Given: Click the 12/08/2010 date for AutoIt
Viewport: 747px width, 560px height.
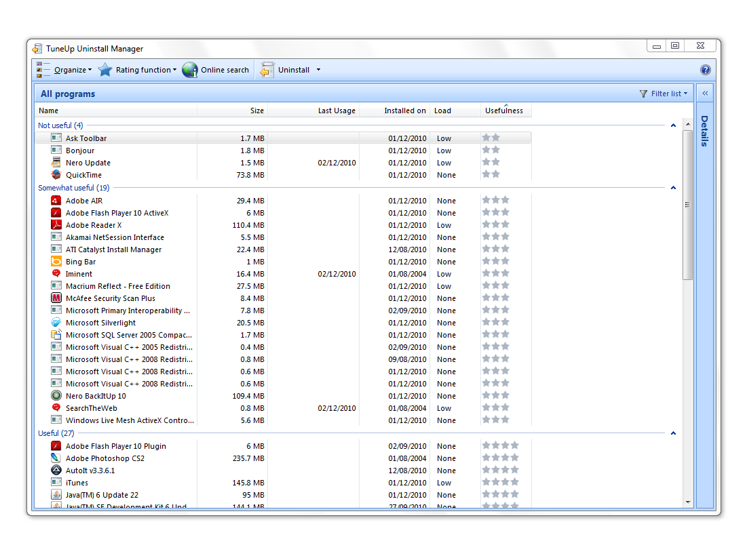Looking at the screenshot, I should tap(407, 471).
